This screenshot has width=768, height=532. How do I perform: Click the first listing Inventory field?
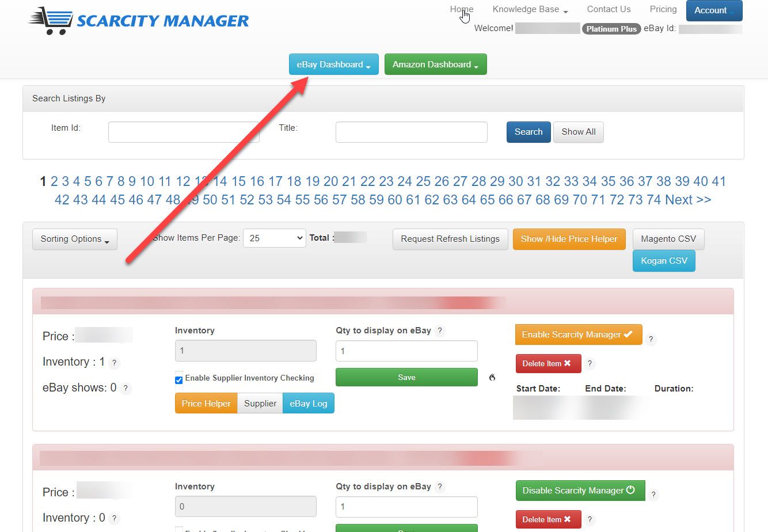point(246,351)
